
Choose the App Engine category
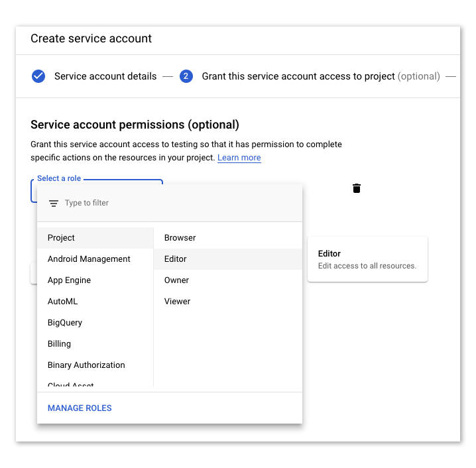(69, 280)
